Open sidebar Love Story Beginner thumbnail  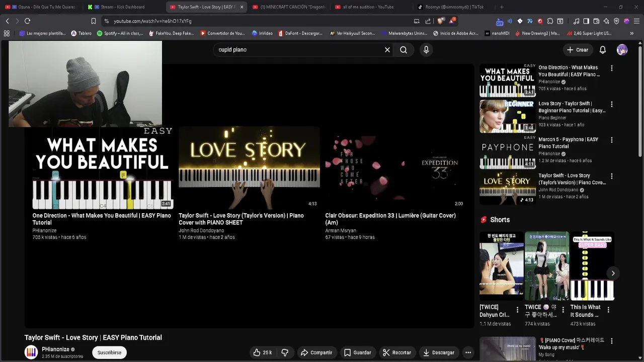point(508,116)
